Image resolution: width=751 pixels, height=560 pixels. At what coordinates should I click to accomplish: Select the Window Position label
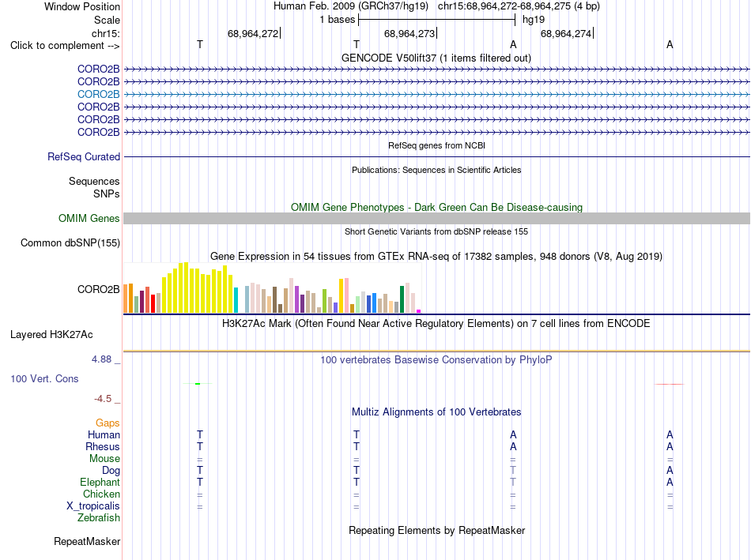click(82, 6)
